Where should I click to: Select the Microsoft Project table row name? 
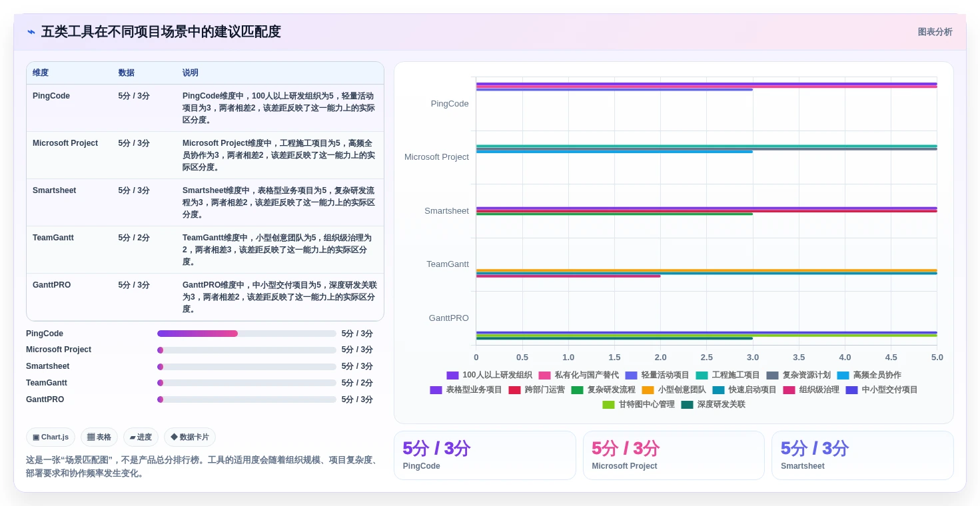click(65, 143)
